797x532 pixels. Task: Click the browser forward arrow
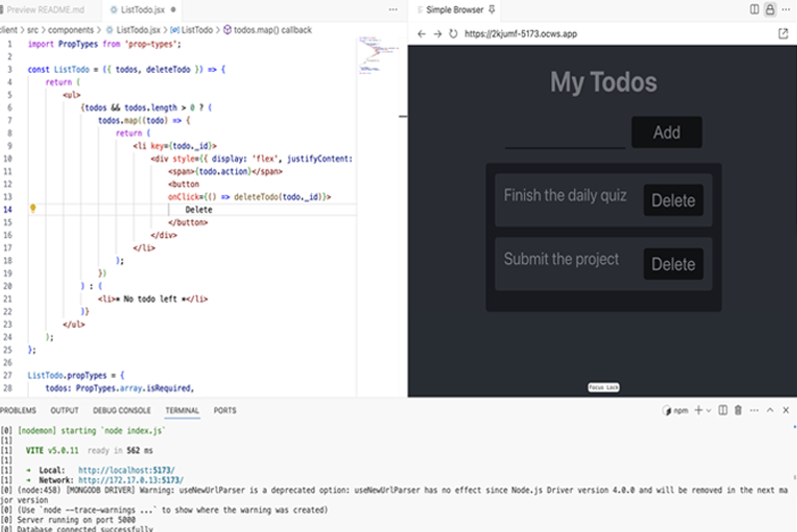(x=436, y=34)
